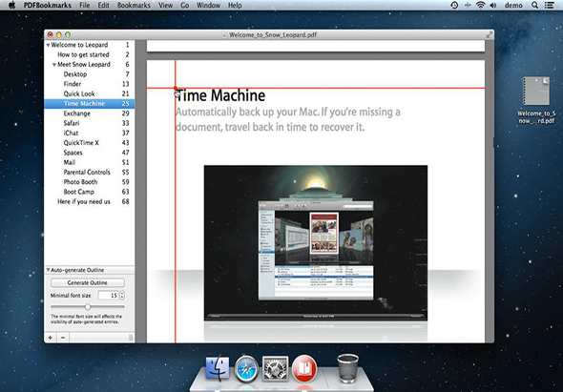This screenshot has height=392, width=563.
Task: Select the Photo Booth bookmark
Action: [x=89, y=182]
